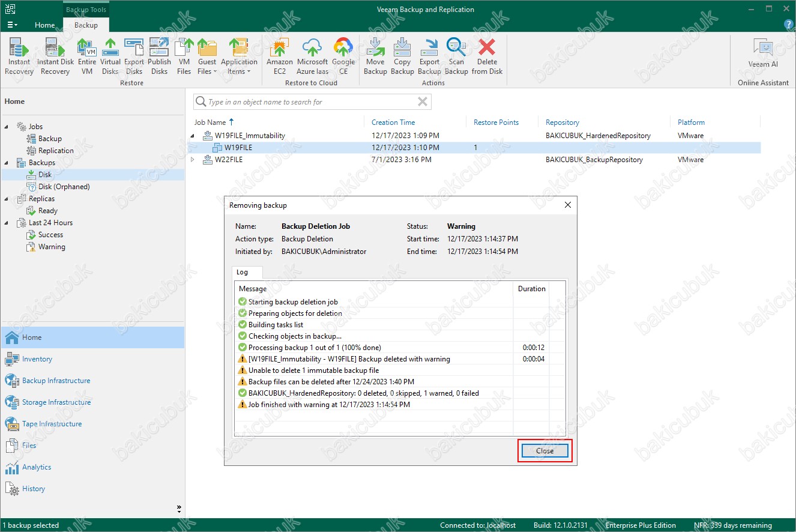This screenshot has height=532, width=796.
Task: Close Removing backup dialog with X
Action: pyautogui.click(x=568, y=205)
